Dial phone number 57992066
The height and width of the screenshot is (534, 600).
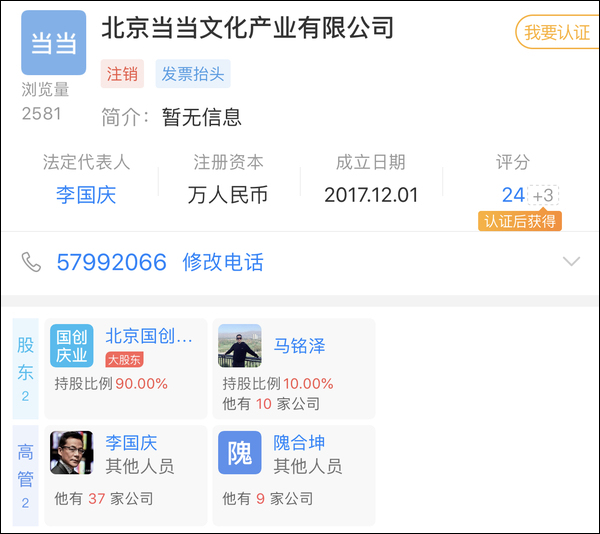pos(111,262)
